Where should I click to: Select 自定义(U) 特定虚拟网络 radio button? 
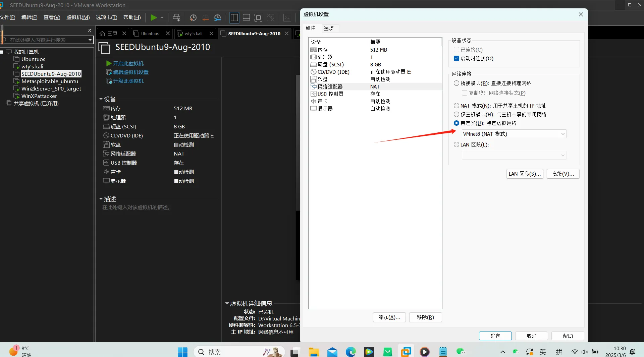[456, 123]
